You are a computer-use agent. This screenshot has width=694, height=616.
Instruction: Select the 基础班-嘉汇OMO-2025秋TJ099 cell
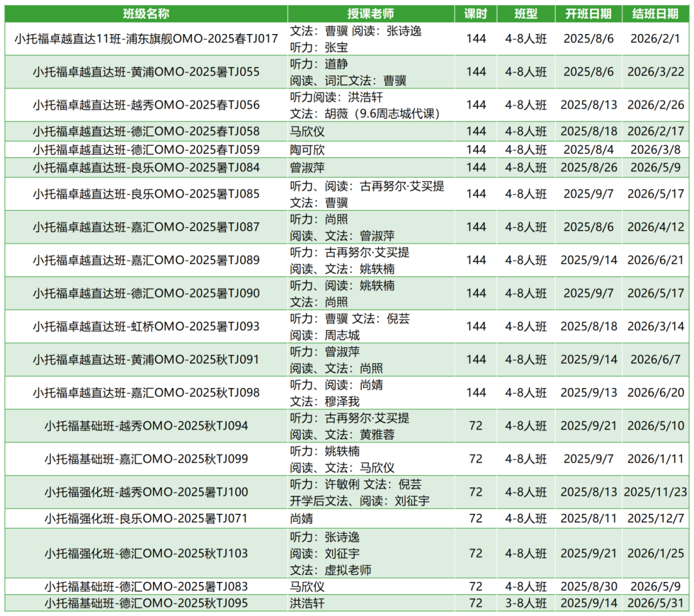(x=146, y=459)
